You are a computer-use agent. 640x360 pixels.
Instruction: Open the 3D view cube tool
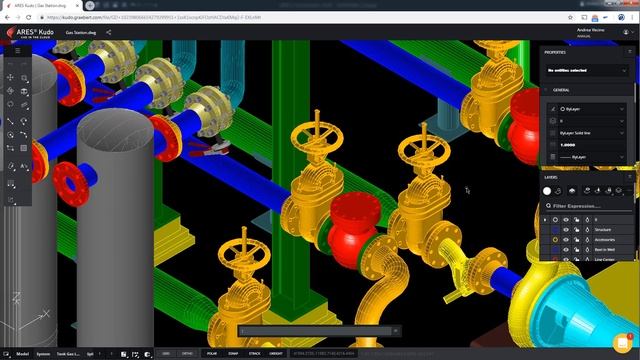(x=24, y=91)
